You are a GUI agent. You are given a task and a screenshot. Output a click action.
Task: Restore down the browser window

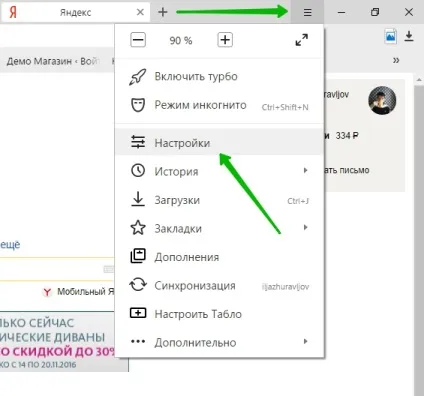coord(375,12)
